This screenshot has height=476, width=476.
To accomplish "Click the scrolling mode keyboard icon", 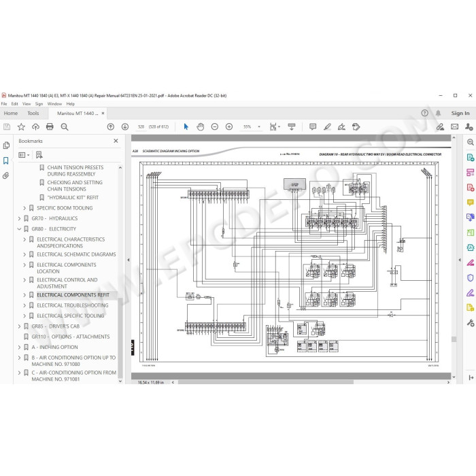I will tap(292, 126).
